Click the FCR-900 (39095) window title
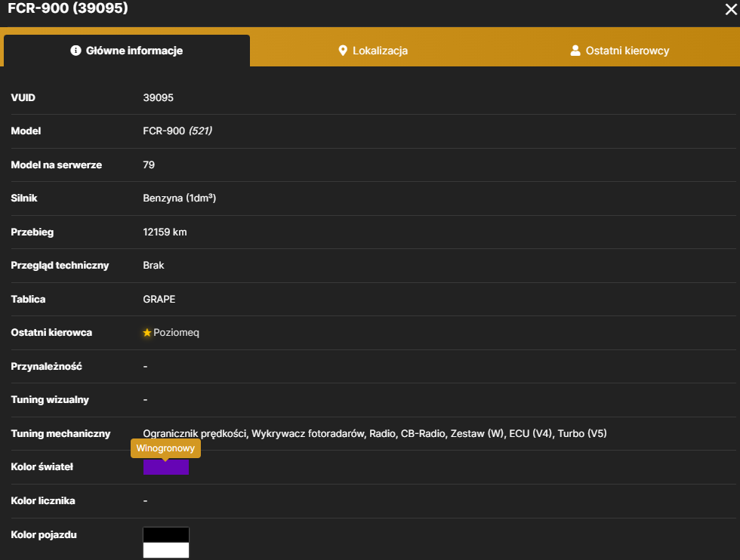Image resolution: width=740 pixels, height=560 pixels. tap(68, 8)
